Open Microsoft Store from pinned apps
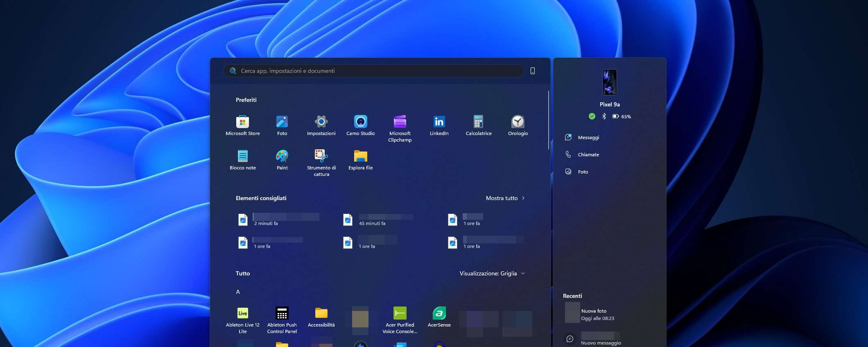868x347 pixels. click(242, 125)
